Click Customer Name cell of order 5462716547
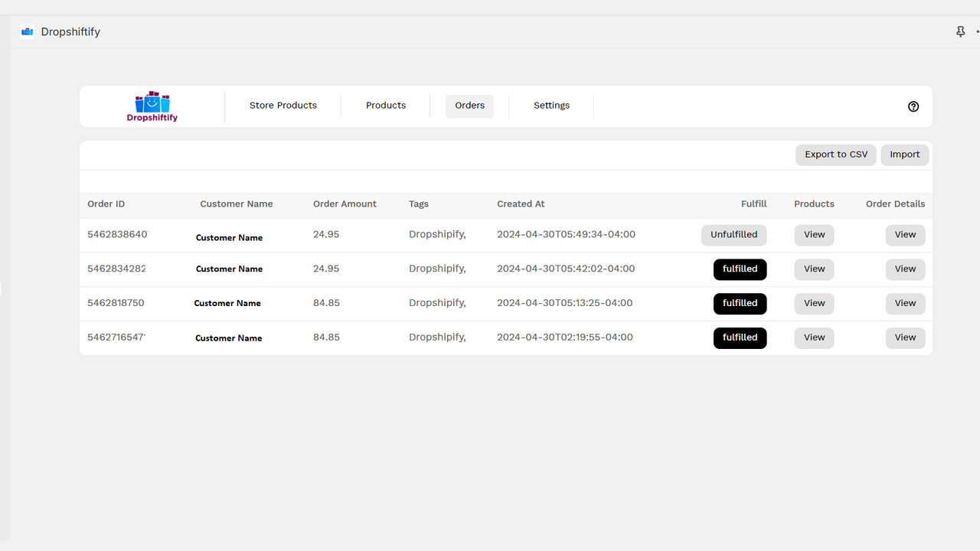 coord(229,338)
